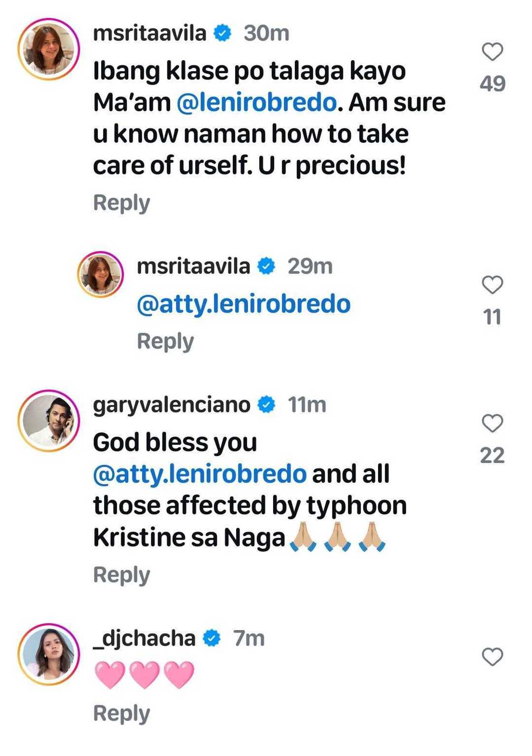Open _djchacha username link
Viewport: 532px width, 756px height.
point(144,638)
